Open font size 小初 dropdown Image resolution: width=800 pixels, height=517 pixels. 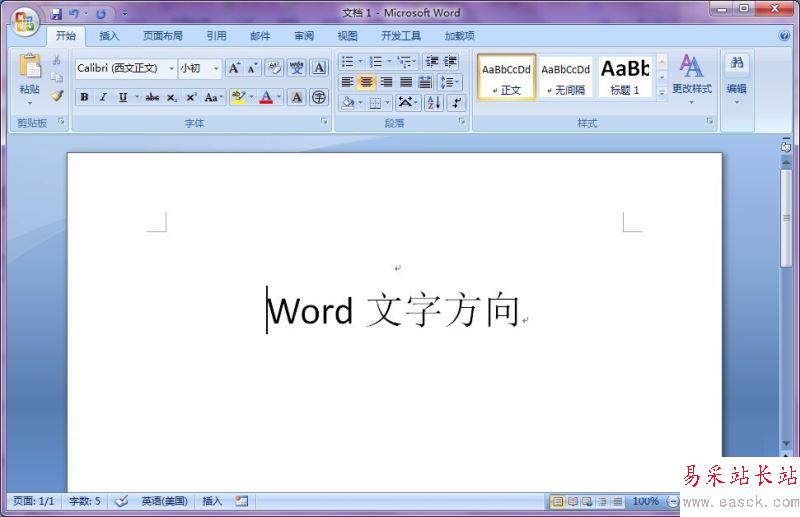[216, 68]
